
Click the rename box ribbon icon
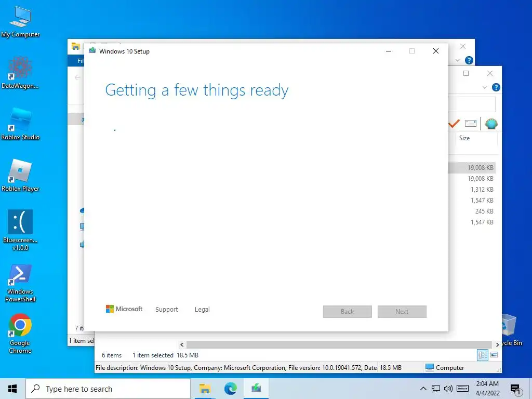471,124
